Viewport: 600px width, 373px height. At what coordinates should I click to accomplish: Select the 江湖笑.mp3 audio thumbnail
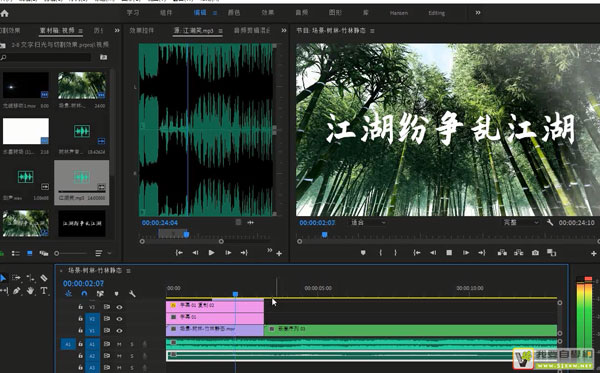point(82,178)
